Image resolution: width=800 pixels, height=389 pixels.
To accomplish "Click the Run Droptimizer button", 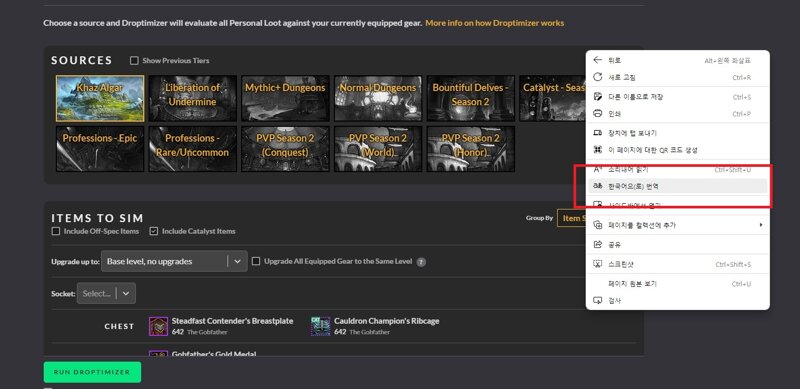I will (92, 372).
